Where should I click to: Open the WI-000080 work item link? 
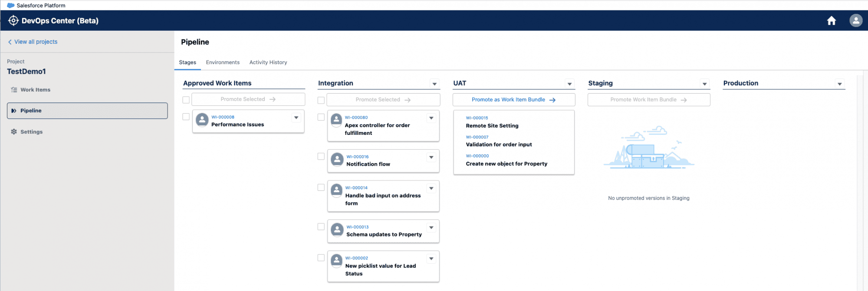pyautogui.click(x=356, y=118)
